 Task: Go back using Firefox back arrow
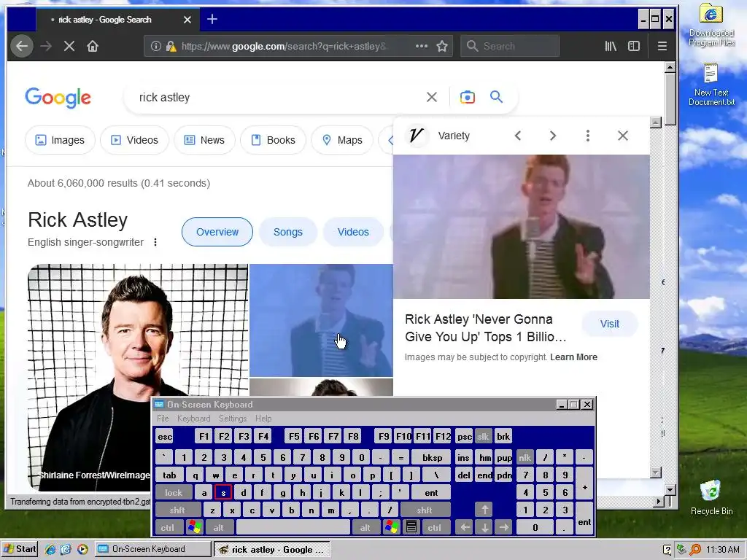pos(22,46)
